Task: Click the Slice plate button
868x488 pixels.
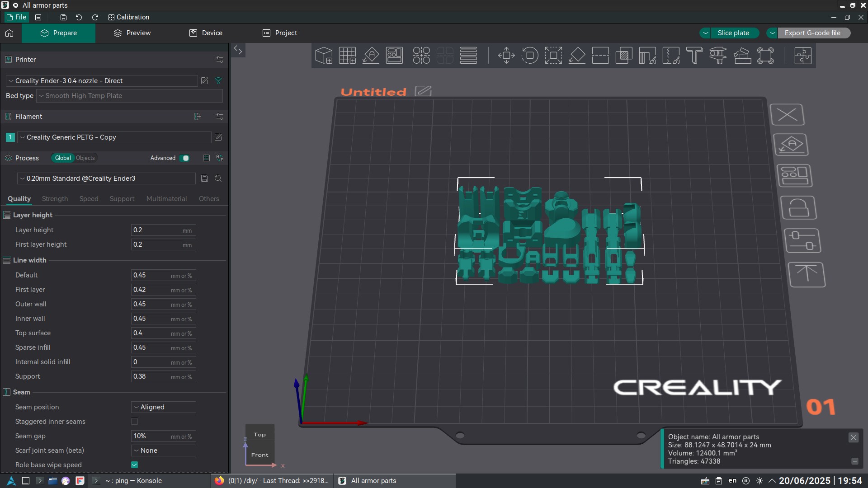Action: [x=733, y=33]
